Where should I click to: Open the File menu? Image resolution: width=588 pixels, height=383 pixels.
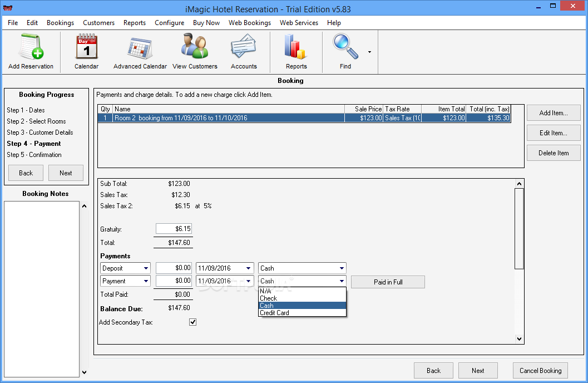pyautogui.click(x=13, y=22)
